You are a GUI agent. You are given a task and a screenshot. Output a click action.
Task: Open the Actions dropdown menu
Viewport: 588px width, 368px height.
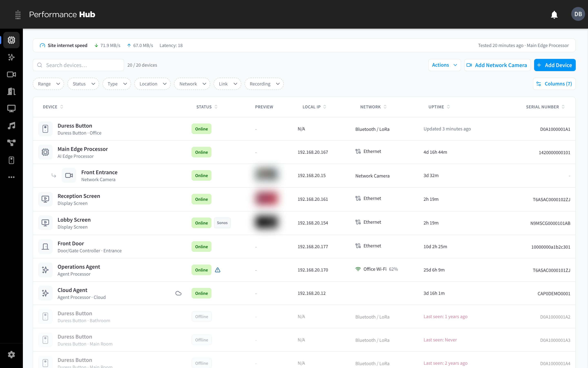pos(444,65)
